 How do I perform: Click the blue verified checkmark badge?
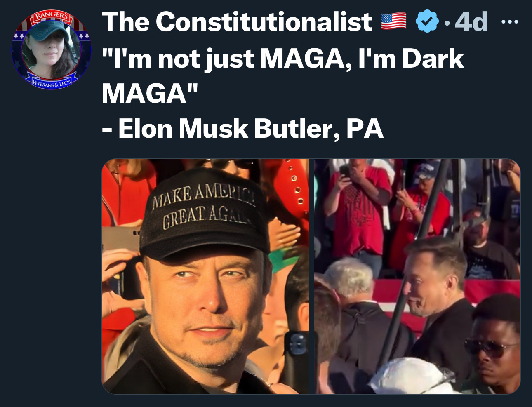click(x=426, y=21)
